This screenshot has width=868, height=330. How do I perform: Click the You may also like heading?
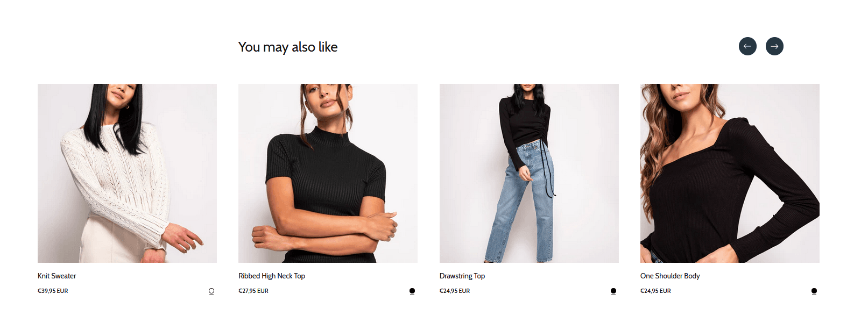coord(288,47)
